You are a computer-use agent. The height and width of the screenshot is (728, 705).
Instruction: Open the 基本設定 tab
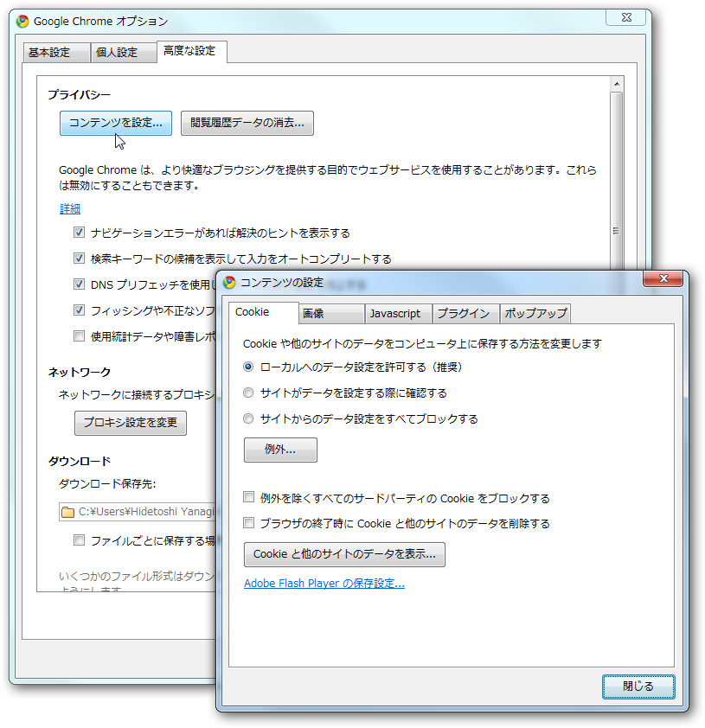tap(55, 52)
